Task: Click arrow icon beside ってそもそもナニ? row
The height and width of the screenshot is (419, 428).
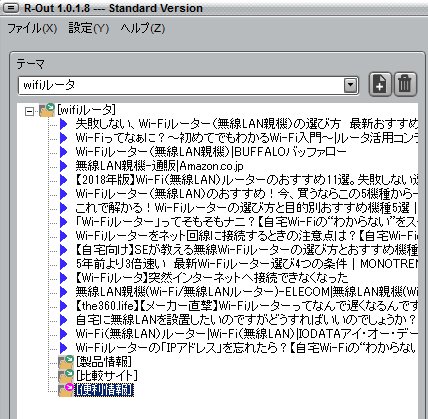Action: (63, 222)
